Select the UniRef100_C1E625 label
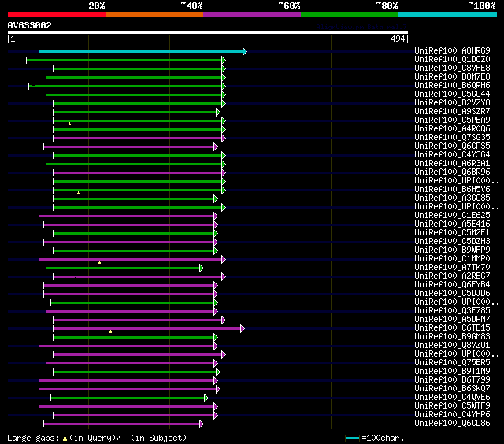The height and width of the screenshot is (444, 504). [452, 216]
